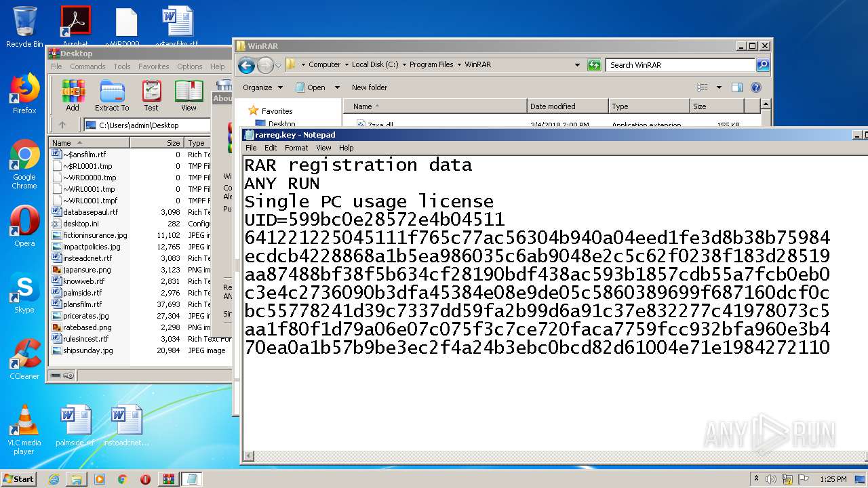Click the clock showing 1:25 PM
The height and width of the screenshot is (488, 868).
coord(833,479)
